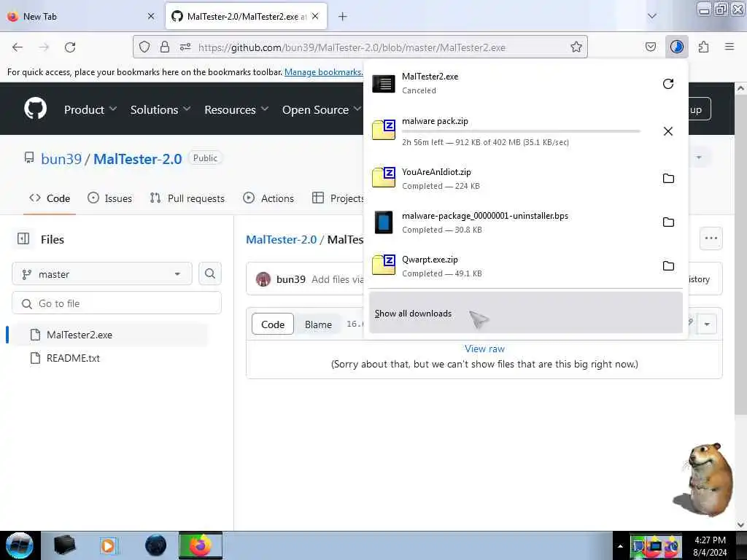Cancel the malware pack.zip download
The width and height of the screenshot is (747, 560).
668,131
